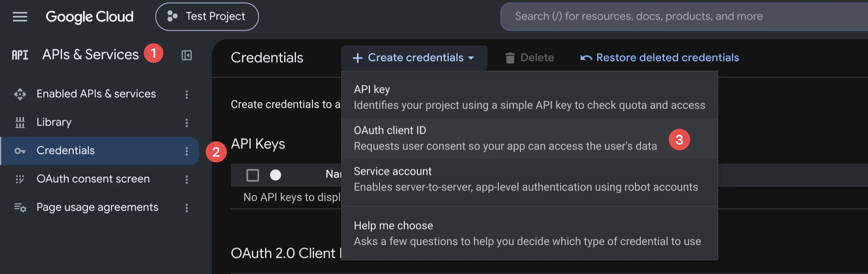Collapse the side panel with panel icon
The width and height of the screenshot is (868, 274).
187,55
